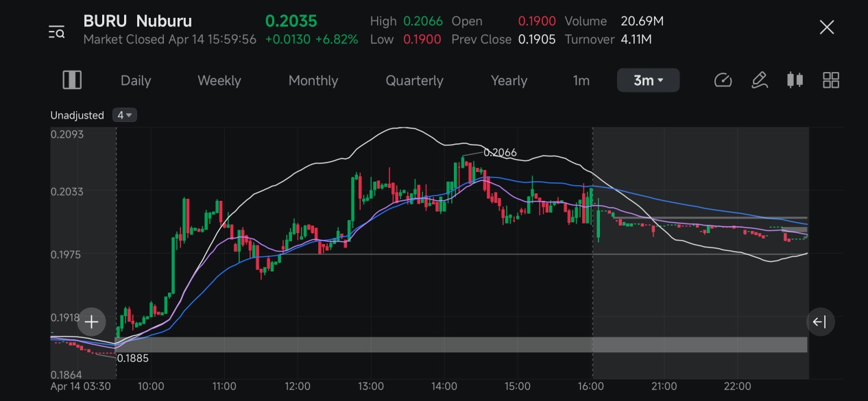The image size is (868, 401).
Task: Expand the dropdown showing 4
Action: pos(125,115)
